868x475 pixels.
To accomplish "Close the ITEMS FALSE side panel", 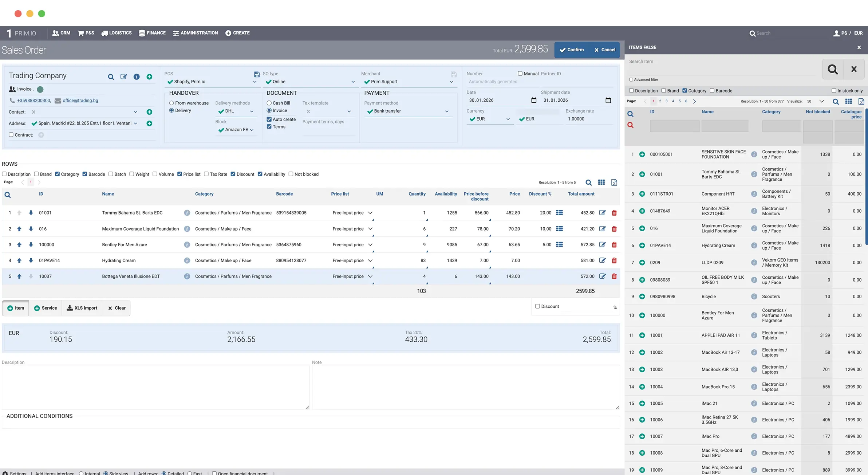I will click(x=859, y=47).
